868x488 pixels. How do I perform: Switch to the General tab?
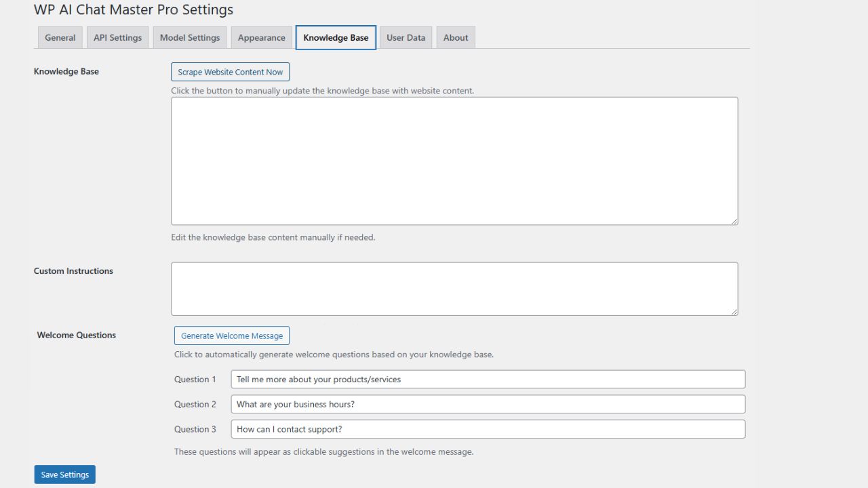[60, 37]
